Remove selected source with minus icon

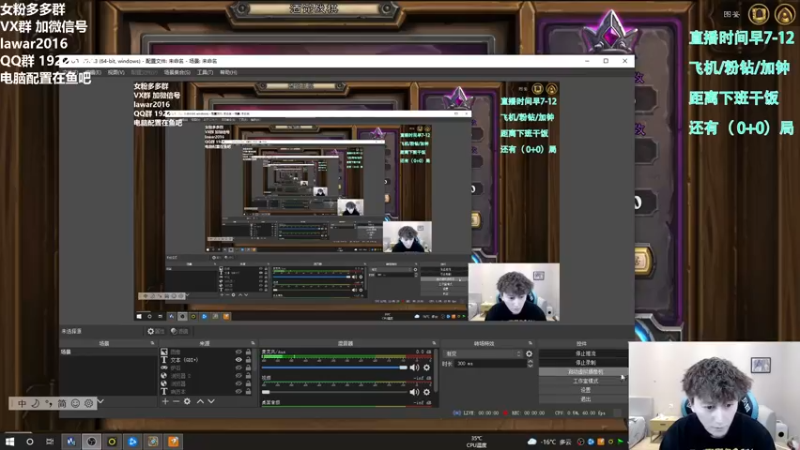pyautogui.click(x=176, y=402)
